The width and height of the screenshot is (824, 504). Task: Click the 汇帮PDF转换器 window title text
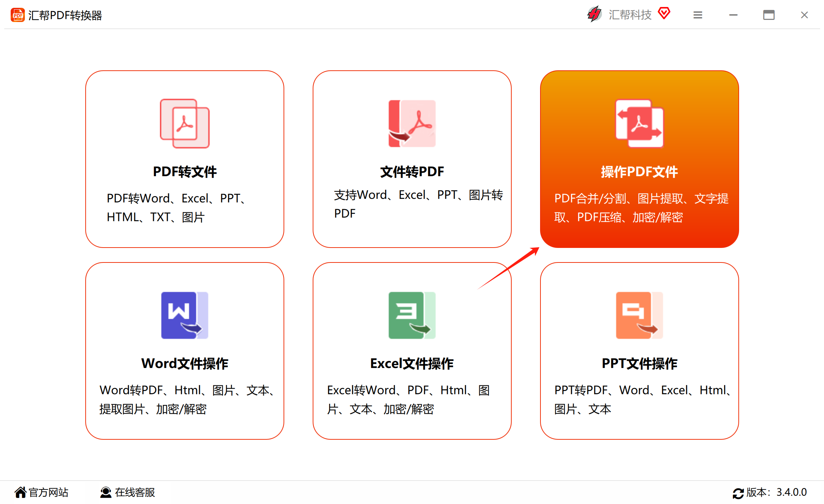[x=65, y=15]
